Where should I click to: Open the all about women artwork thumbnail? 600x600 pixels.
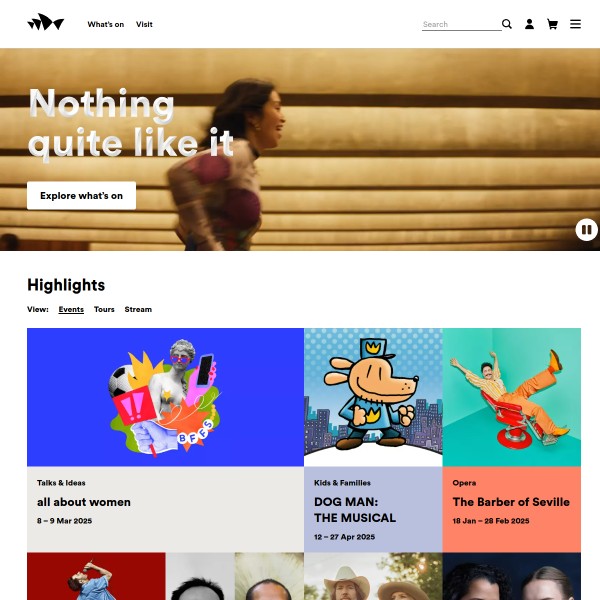point(165,397)
